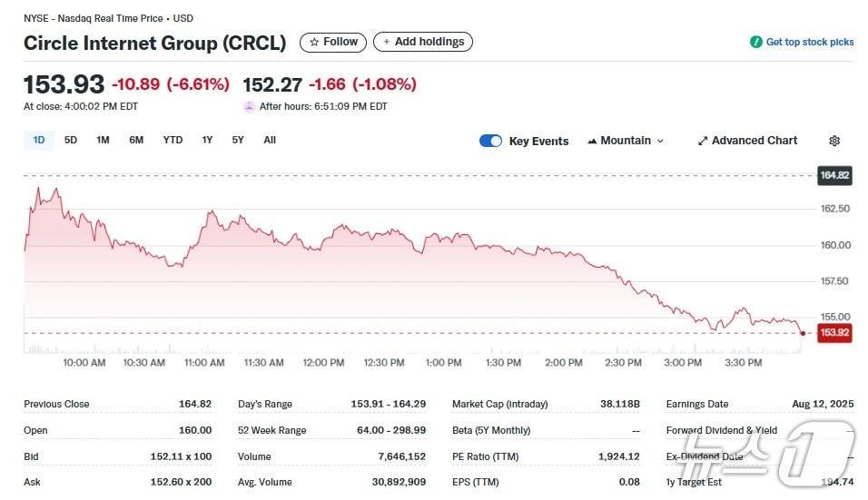The height and width of the screenshot is (500, 868).
Task: Switch chart to 1Y range
Action: click(207, 140)
